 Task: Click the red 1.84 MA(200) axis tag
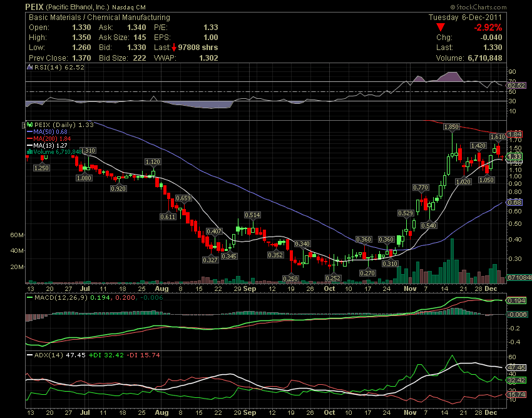(514, 134)
